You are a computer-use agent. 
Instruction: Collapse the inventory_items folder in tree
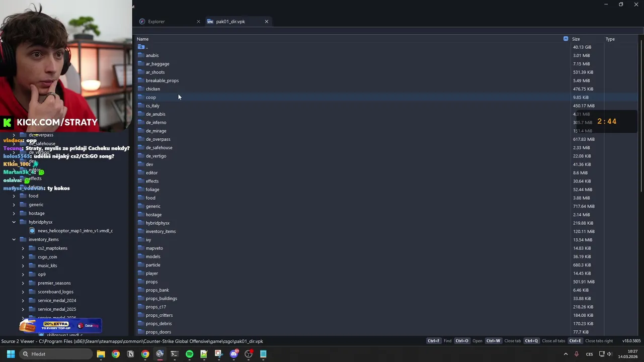14,239
